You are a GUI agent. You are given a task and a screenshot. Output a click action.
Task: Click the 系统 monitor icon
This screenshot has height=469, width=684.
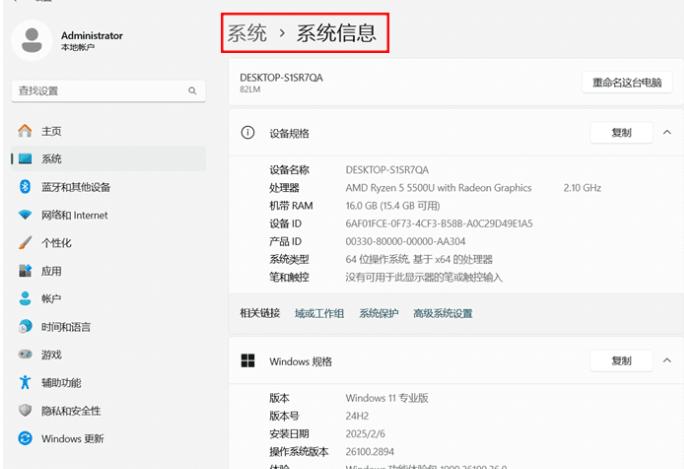(25, 159)
